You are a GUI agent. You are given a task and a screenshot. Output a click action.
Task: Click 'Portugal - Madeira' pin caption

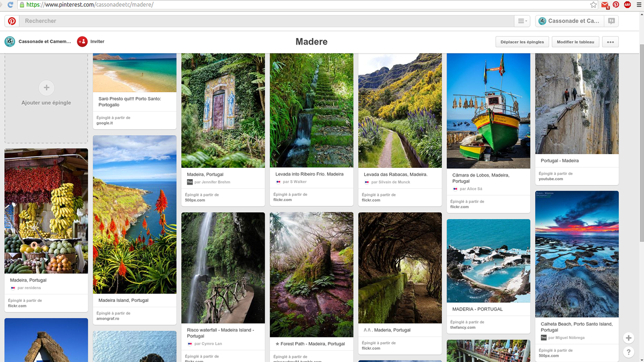[560, 160]
